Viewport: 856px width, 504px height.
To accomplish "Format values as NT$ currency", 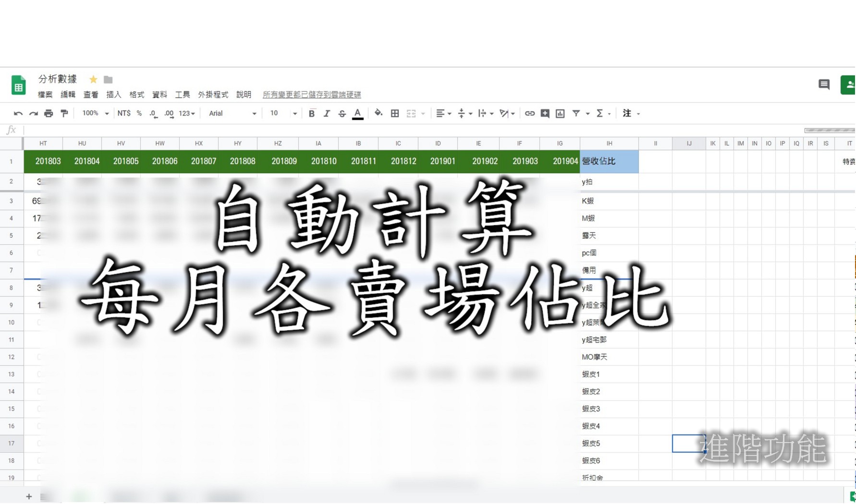I will pyautogui.click(x=124, y=113).
